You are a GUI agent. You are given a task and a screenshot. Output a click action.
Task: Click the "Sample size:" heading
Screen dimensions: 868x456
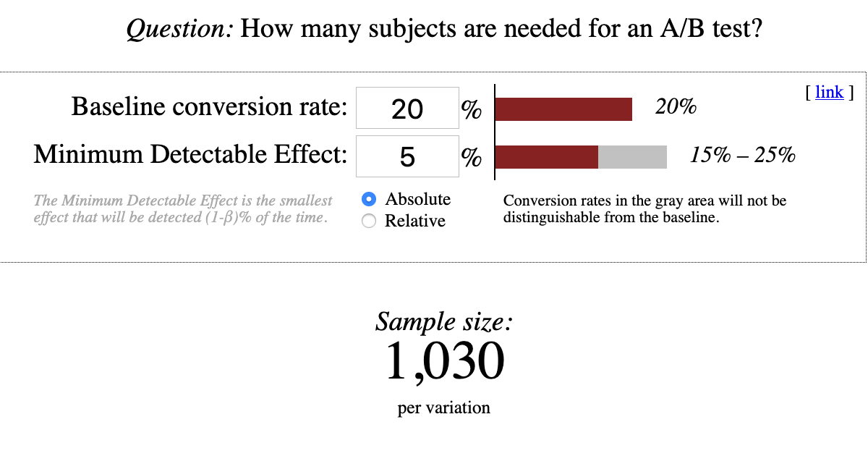[x=444, y=321]
